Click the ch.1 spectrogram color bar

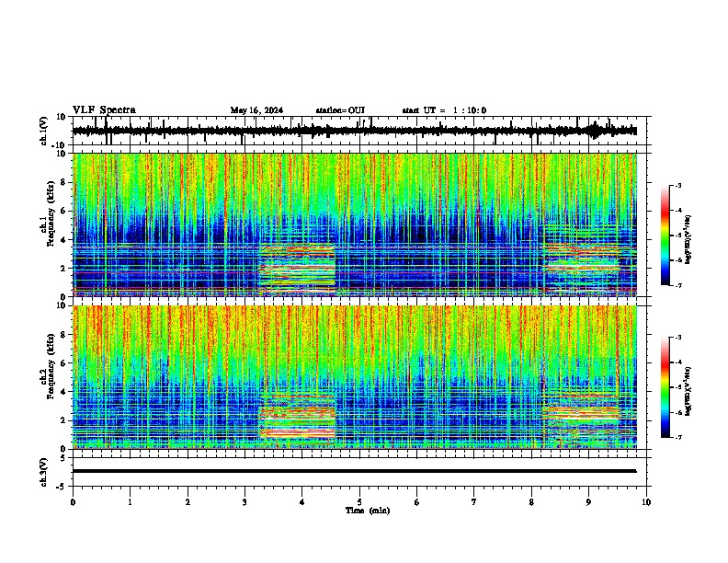coord(665,236)
